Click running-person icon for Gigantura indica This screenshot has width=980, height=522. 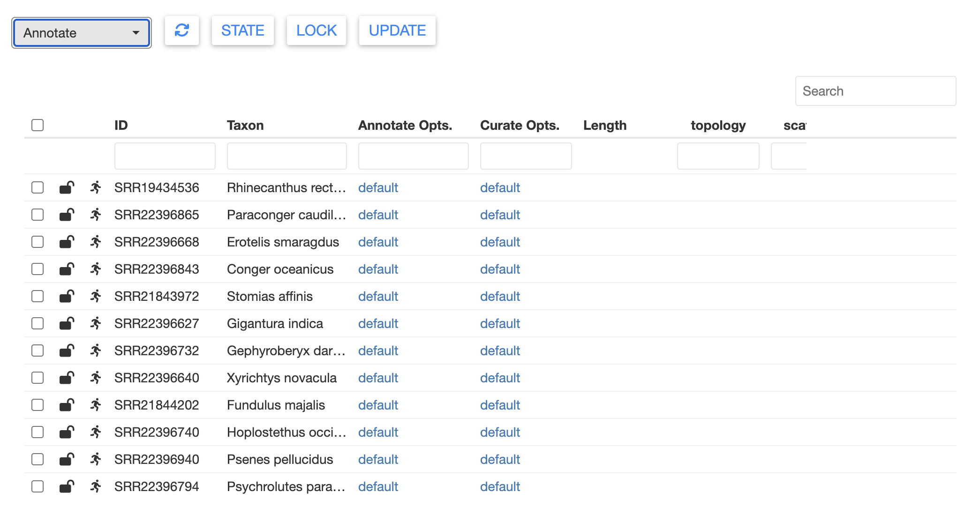(x=96, y=323)
